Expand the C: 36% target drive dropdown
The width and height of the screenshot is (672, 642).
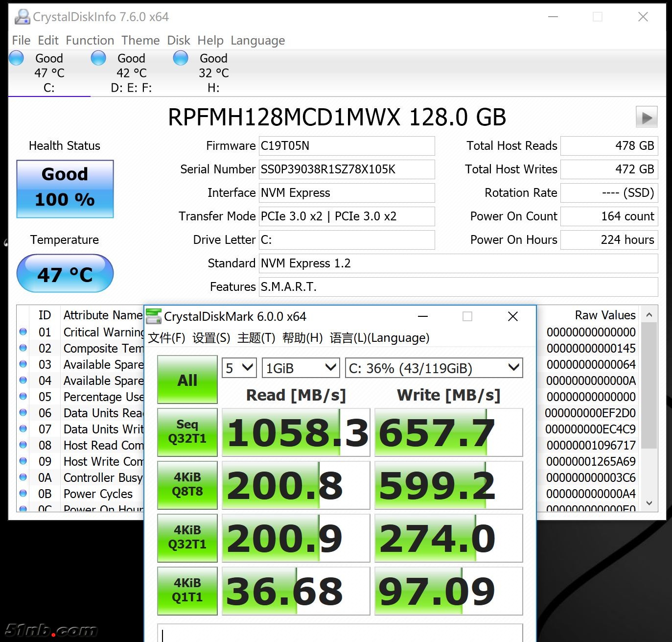[434, 368]
